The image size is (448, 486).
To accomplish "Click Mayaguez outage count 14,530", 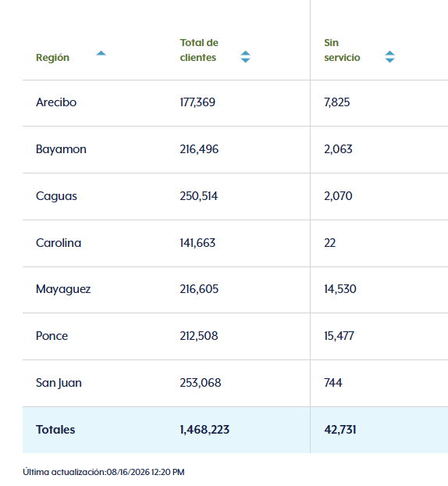I will coord(340,289).
